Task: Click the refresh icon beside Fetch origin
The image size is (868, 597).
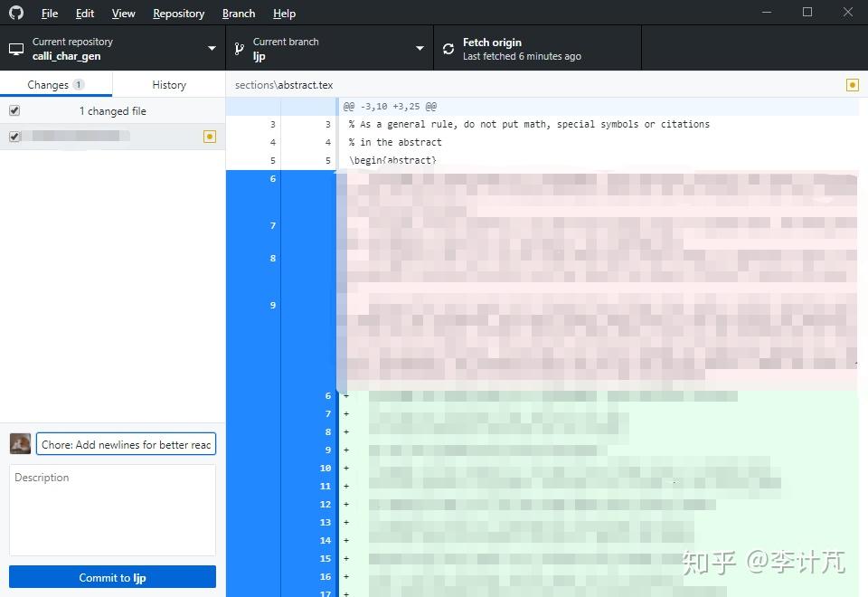Action: point(448,48)
